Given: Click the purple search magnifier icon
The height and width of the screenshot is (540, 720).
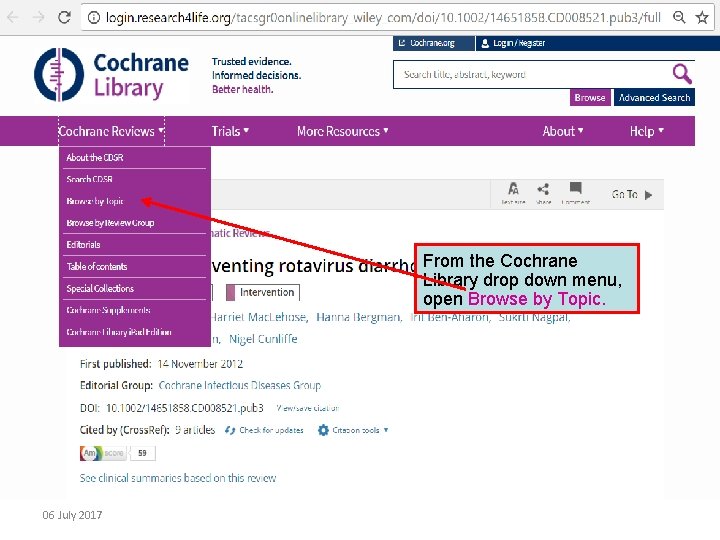Looking at the screenshot, I should 682,73.
